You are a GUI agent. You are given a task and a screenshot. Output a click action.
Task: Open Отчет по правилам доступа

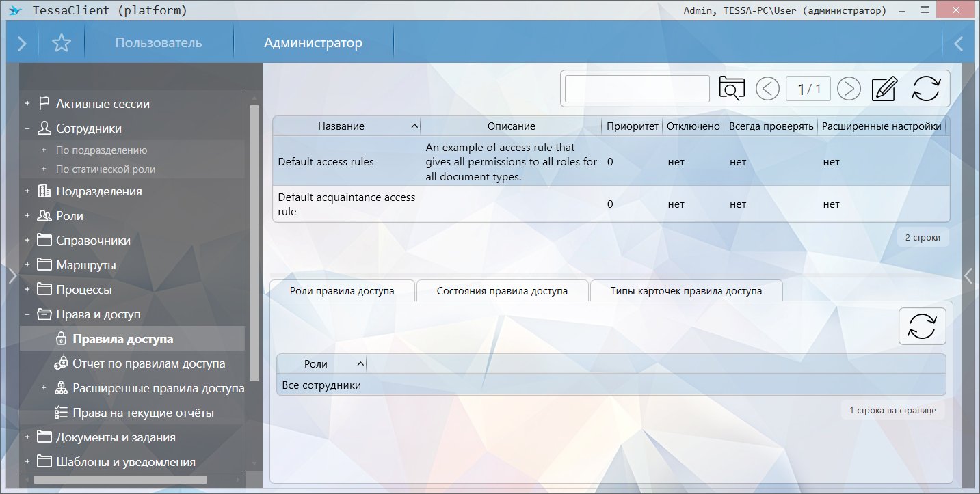click(148, 363)
